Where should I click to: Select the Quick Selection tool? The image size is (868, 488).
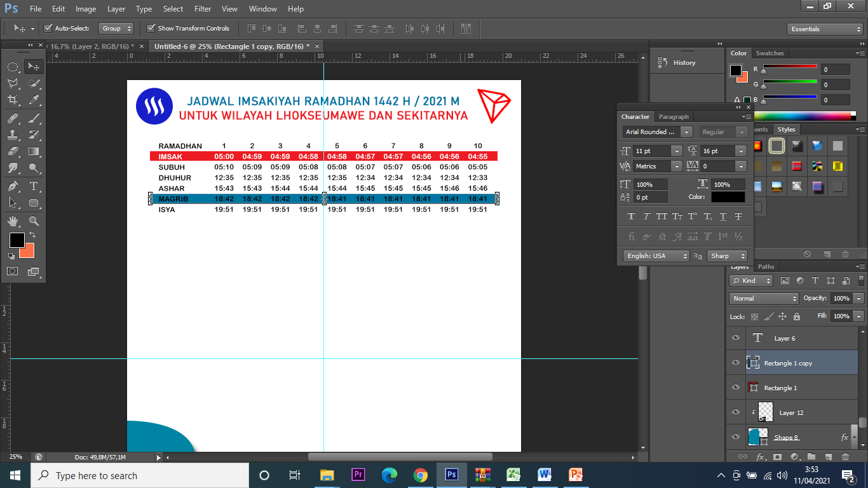point(34,83)
